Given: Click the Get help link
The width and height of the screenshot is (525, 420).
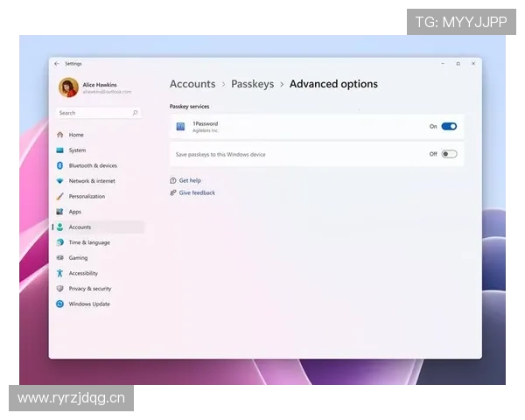Looking at the screenshot, I should (x=190, y=180).
